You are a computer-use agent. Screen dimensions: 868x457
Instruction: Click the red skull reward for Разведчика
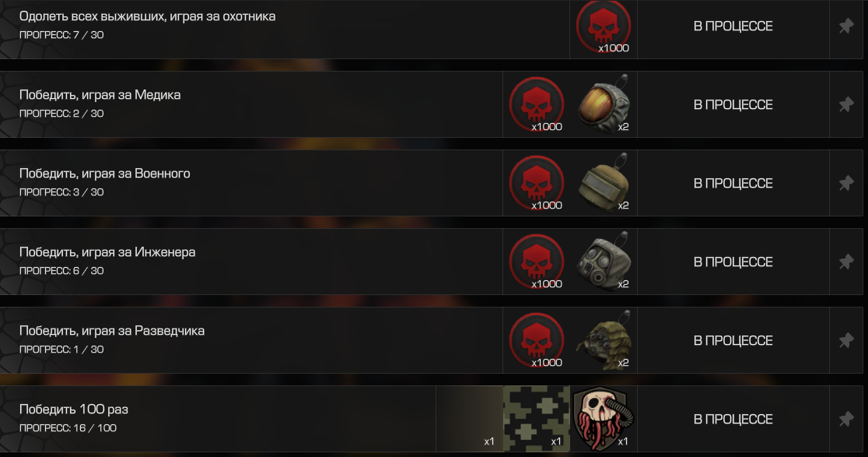(x=537, y=340)
